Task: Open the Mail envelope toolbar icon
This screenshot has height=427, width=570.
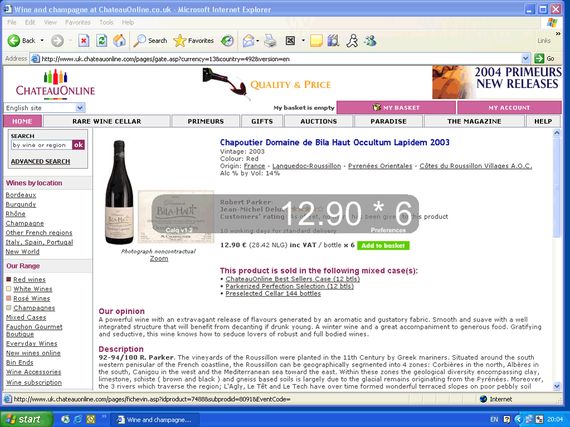Action: point(248,41)
